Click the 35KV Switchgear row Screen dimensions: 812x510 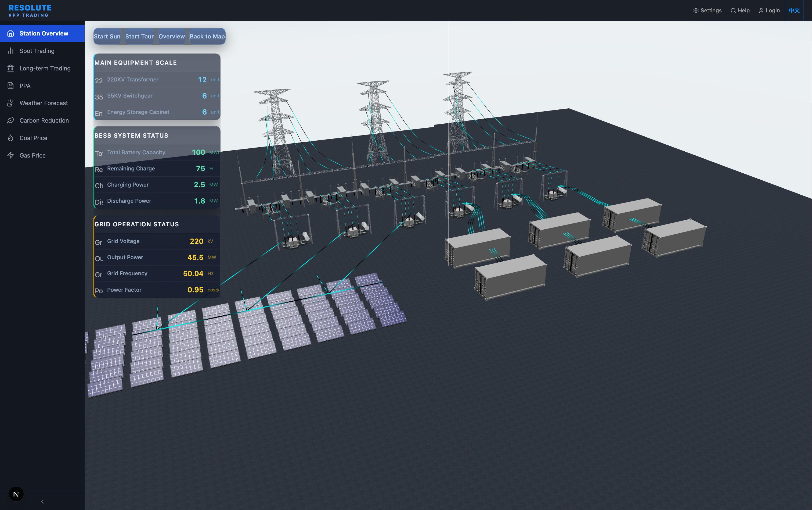click(157, 96)
